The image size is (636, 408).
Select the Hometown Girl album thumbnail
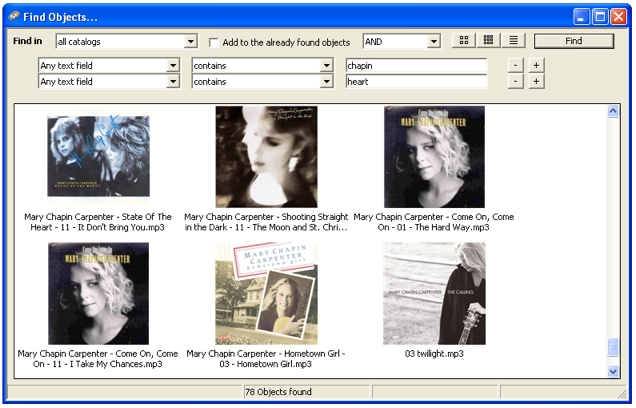point(266,294)
